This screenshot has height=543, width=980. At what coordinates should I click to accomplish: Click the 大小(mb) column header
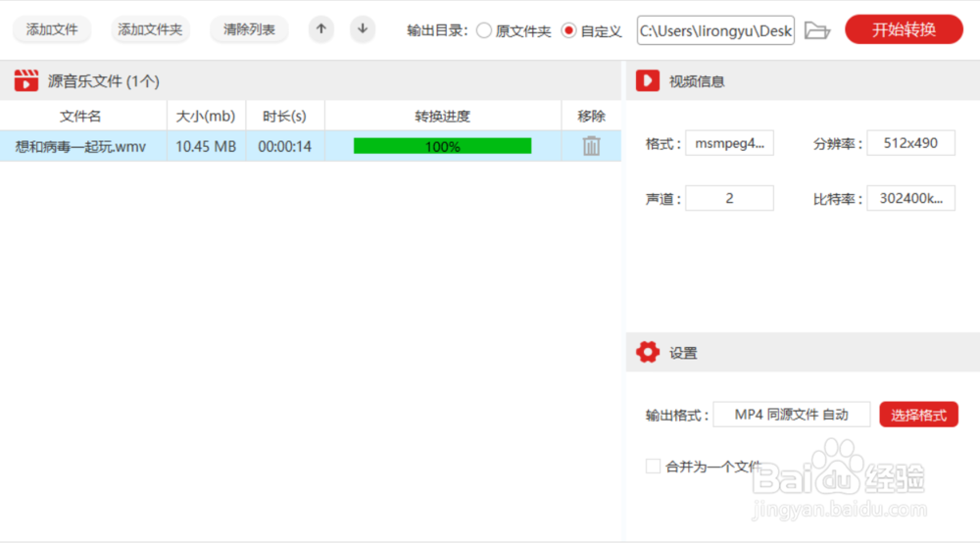click(x=206, y=116)
